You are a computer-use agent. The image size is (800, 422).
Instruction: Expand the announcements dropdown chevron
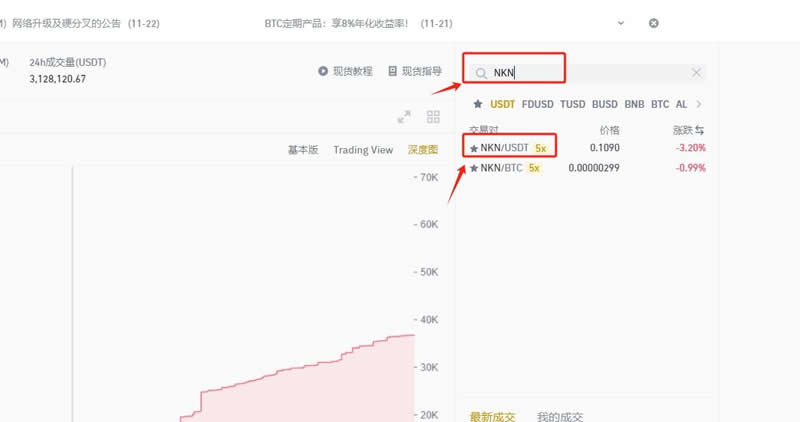[x=621, y=23]
